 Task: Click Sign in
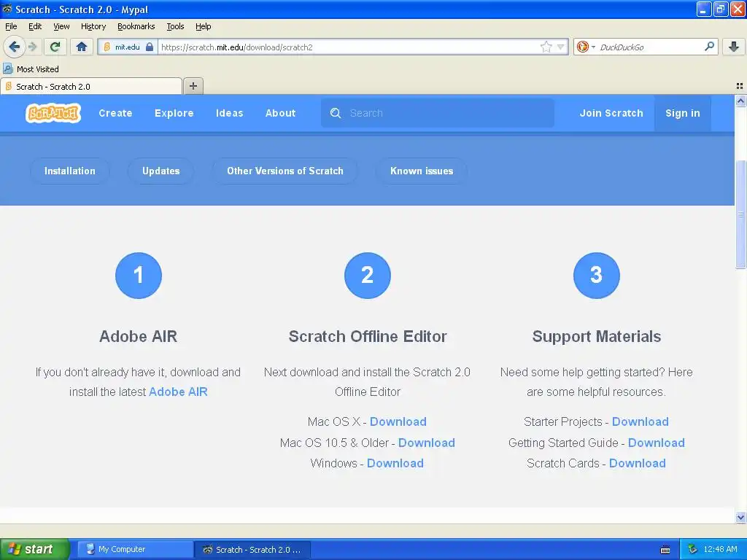[x=683, y=113]
